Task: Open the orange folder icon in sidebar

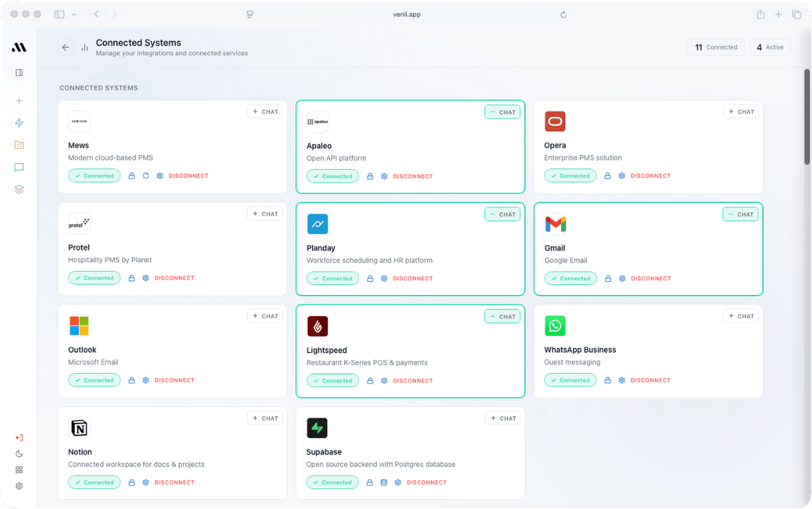Action: click(19, 145)
